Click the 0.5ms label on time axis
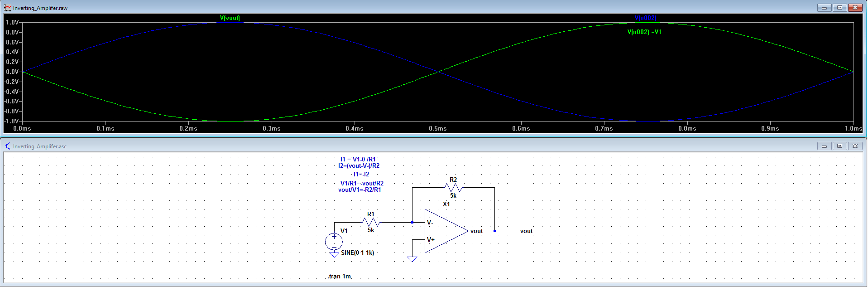 (438, 128)
